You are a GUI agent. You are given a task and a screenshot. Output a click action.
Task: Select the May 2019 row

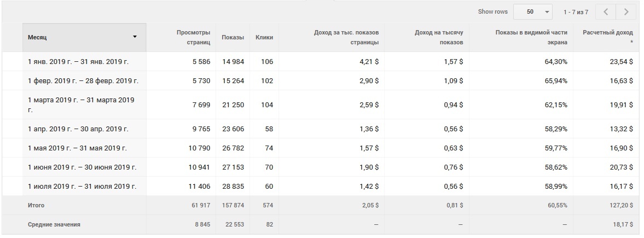pyautogui.click(x=77, y=148)
